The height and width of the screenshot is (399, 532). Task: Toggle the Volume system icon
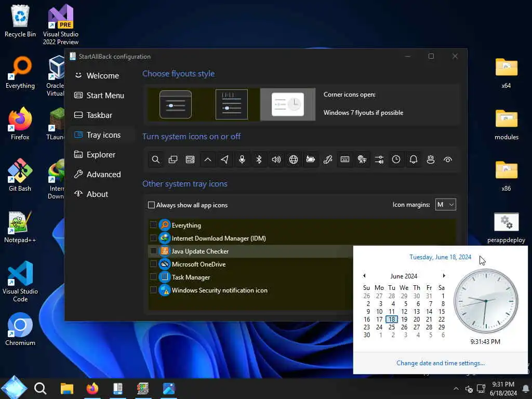pyautogui.click(x=276, y=159)
